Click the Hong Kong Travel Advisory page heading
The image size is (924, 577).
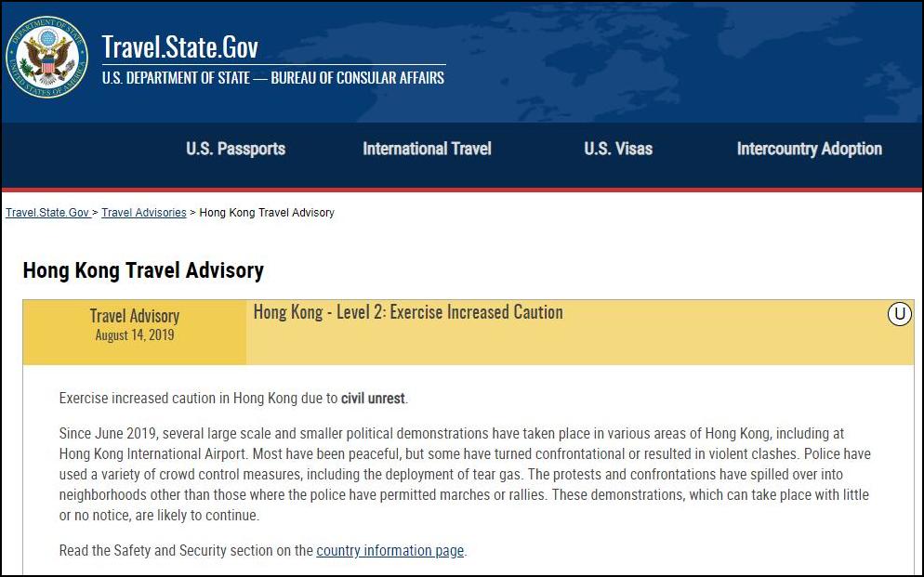[x=143, y=270]
